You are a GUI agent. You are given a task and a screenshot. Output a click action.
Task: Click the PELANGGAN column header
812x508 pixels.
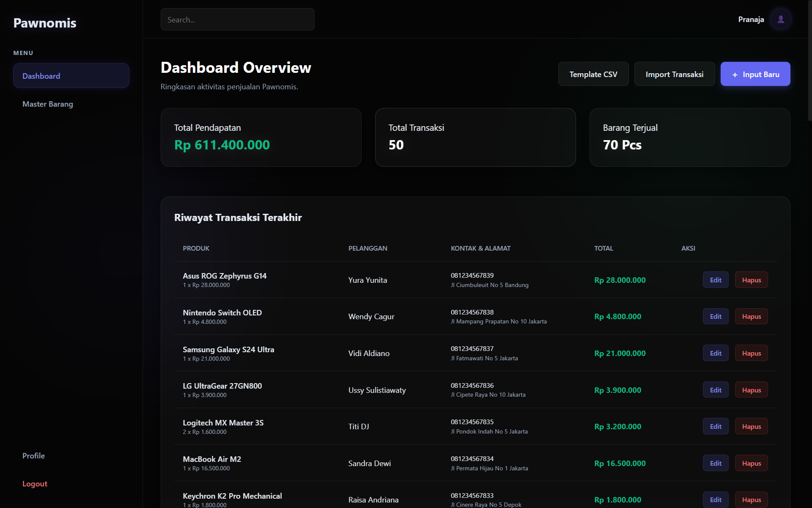[368, 248]
